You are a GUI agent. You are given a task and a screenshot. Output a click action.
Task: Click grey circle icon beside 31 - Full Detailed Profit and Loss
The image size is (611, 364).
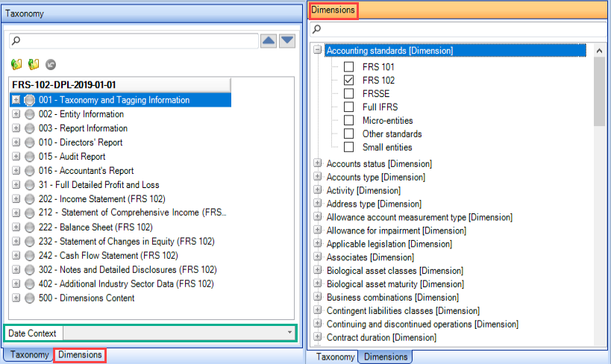pyautogui.click(x=30, y=185)
